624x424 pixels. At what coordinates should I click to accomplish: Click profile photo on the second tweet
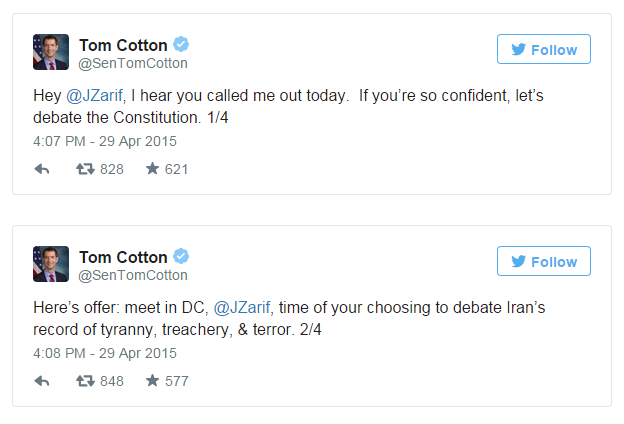[x=51, y=264]
